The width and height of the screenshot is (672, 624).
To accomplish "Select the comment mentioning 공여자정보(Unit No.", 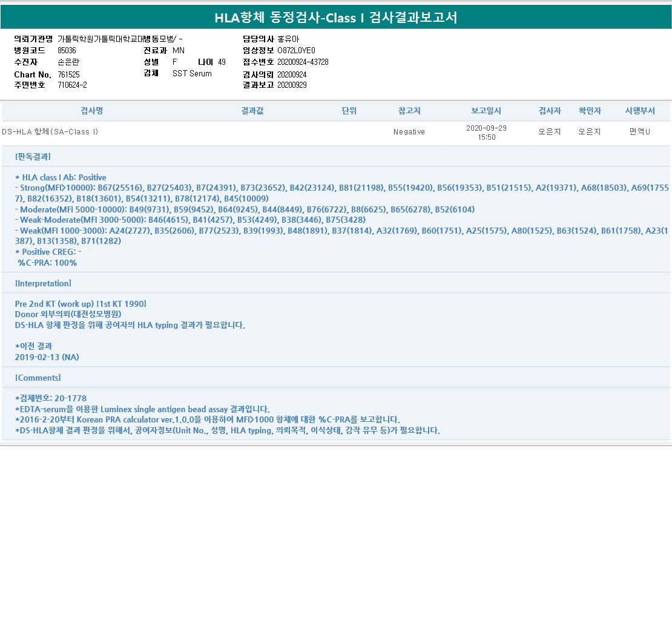I will [228, 430].
